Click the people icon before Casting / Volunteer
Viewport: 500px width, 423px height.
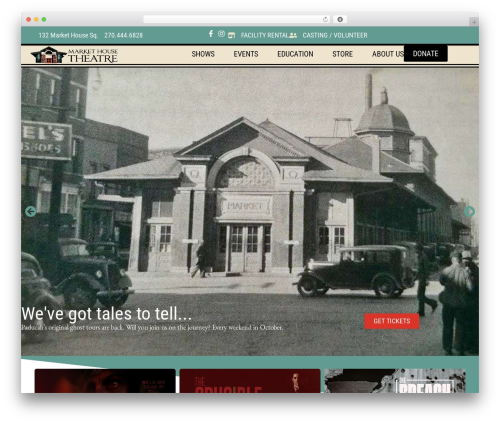pos(293,35)
